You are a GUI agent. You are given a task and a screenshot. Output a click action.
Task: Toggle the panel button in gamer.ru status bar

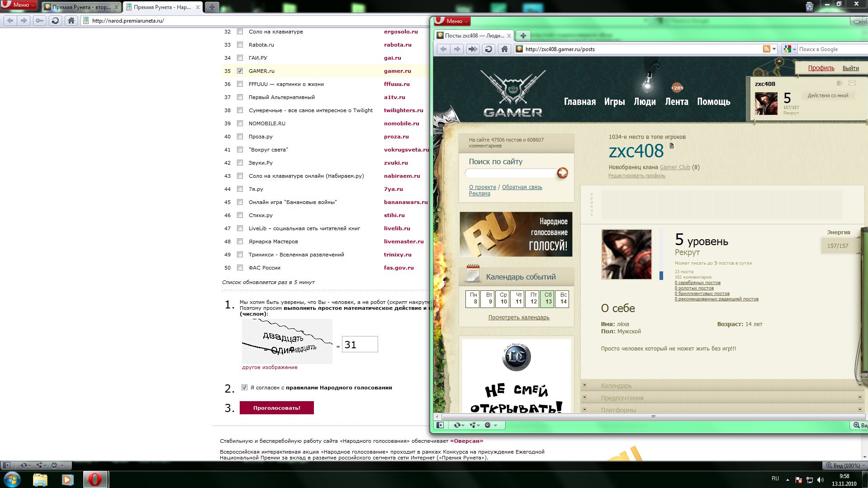coord(440,425)
